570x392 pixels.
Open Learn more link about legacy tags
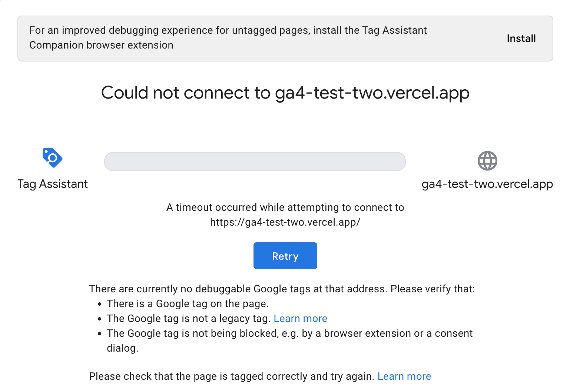(x=301, y=319)
